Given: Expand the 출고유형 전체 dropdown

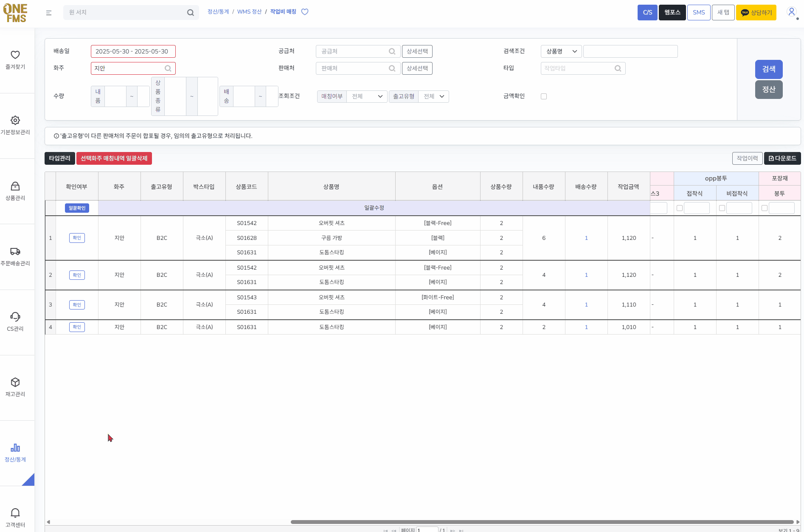Looking at the screenshot, I should (434, 96).
